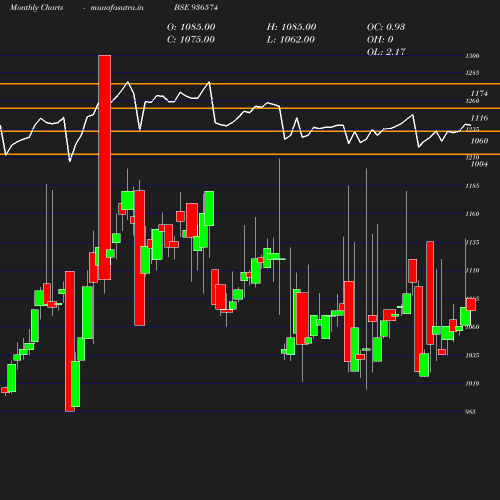
Task: Select the close value 'C: 1075.00'
Action: tap(191, 40)
